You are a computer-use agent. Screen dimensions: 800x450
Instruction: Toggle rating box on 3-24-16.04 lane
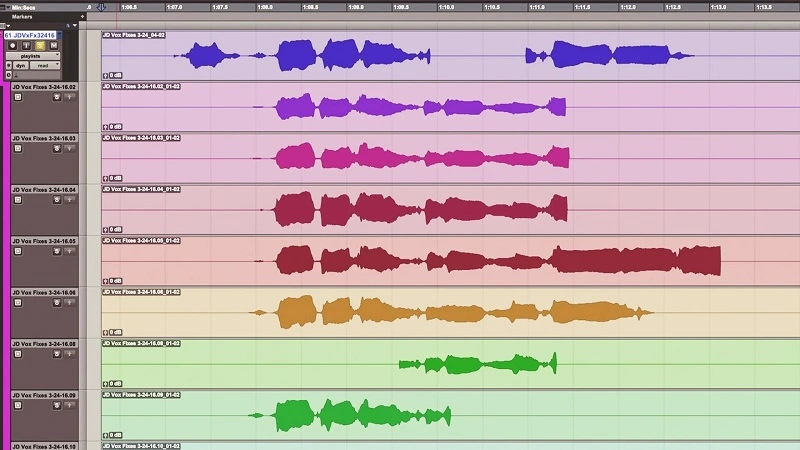click(18, 200)
